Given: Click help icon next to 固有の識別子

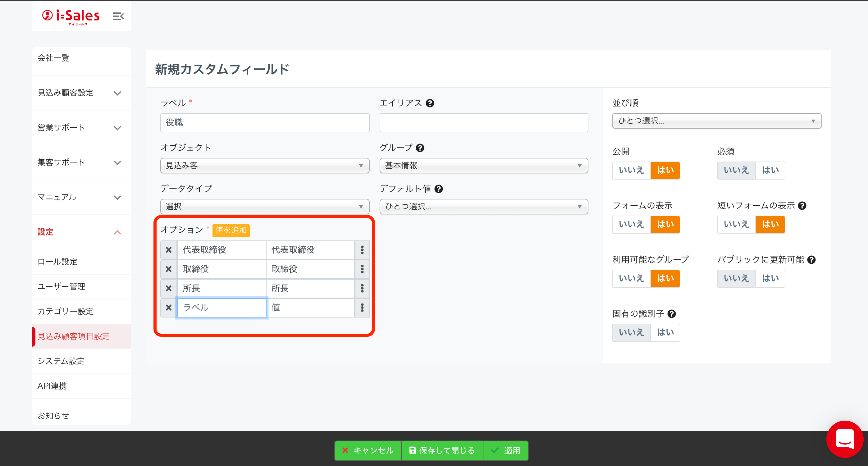Looking at the screenshot, I should [x=672, y=314].
